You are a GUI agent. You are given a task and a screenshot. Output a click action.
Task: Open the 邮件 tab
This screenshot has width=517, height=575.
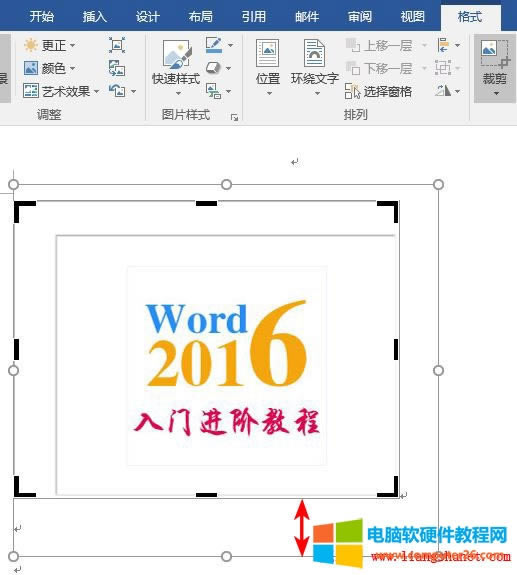(307, 17)
